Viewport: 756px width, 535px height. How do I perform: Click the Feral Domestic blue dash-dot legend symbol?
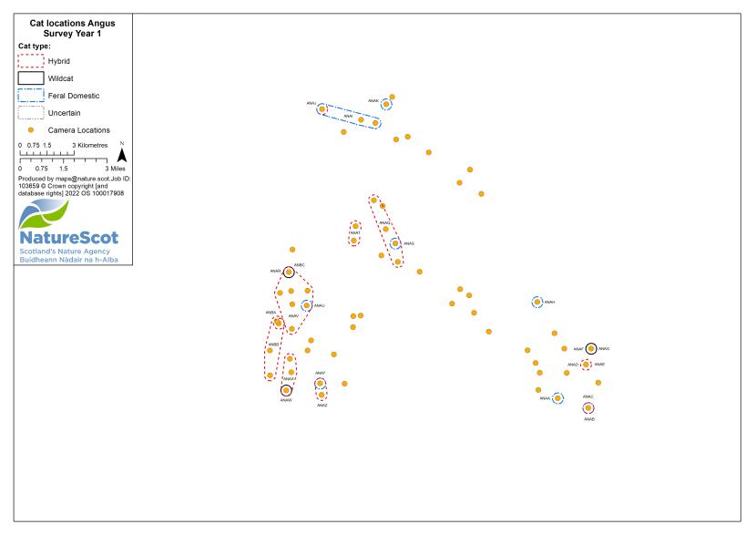tap(31, 96)
